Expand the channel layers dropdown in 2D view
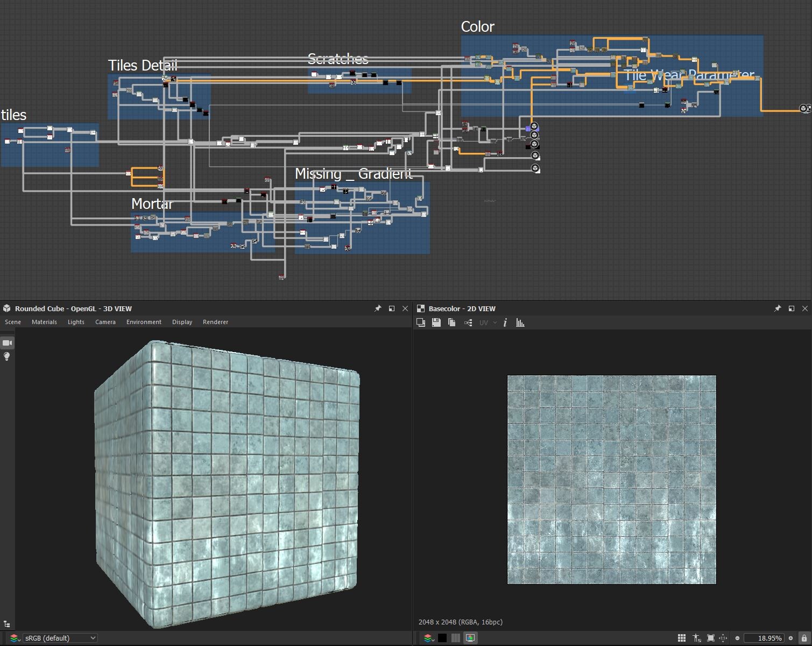Screen dimensions: 812x646 tap(429, 638)
